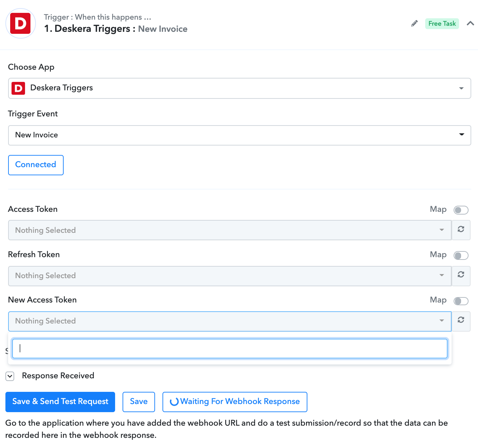Screen dimensions: 478x448
Task: Open the Refresh Token dropdown
Action: coord(230,276)
